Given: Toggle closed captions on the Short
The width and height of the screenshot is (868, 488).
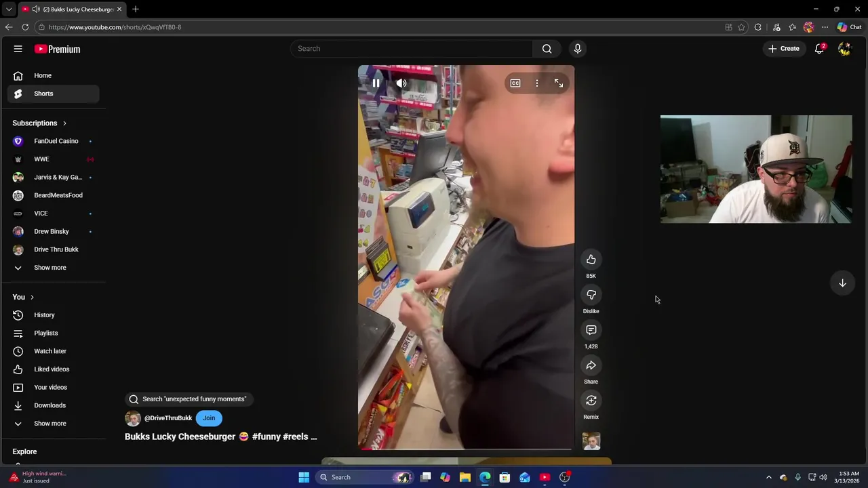Looking at the screenshot, I should point(515,83).
